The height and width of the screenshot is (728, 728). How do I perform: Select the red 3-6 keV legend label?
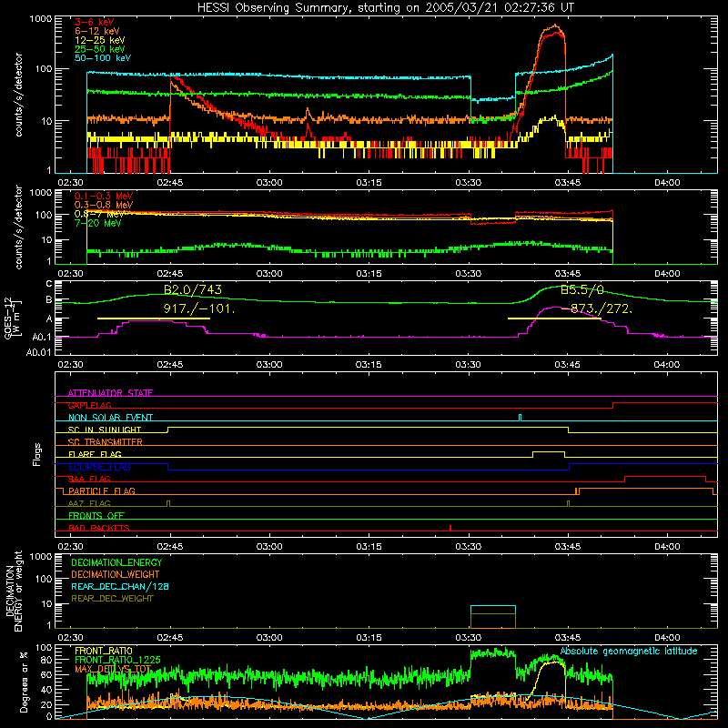point(95,22)
